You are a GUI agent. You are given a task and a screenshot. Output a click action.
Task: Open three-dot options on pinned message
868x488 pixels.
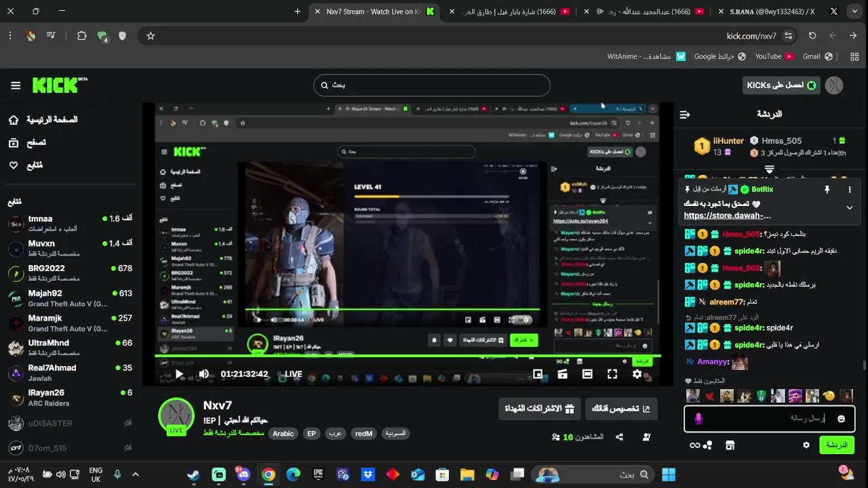(x=850, y=190)
